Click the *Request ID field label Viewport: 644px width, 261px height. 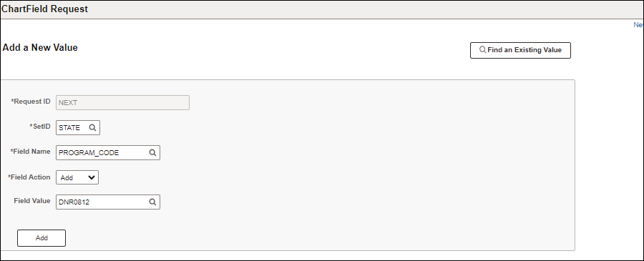pos(30,102)
